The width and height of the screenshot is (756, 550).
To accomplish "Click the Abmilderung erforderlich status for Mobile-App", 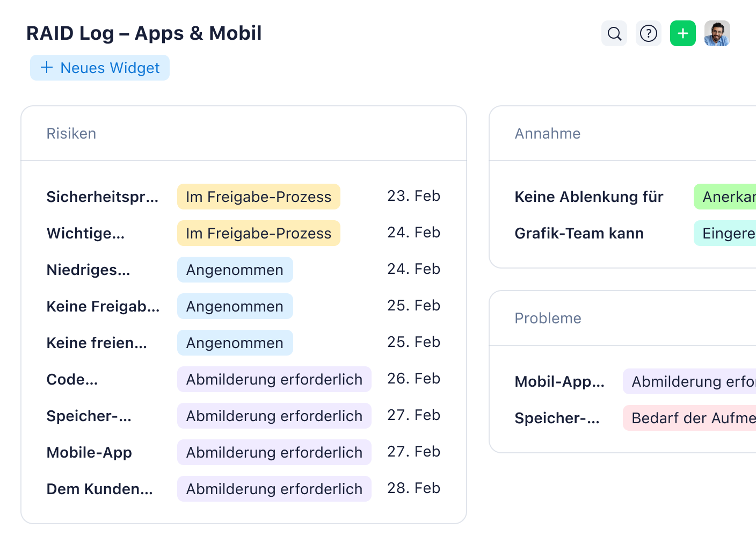I will pos(274,452).
